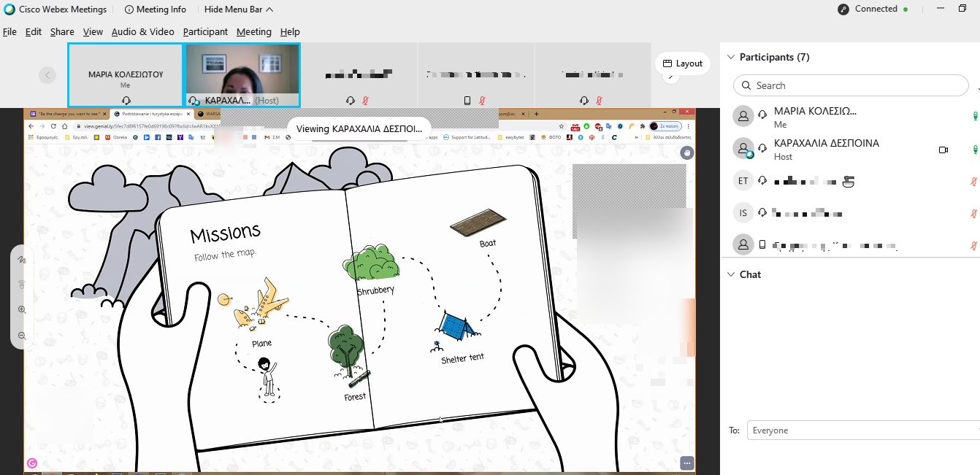Image resolution: width=980 pixels, height=475 pixels.
Task: Open the Audio & Video menu
Action: tap(142, 31)
